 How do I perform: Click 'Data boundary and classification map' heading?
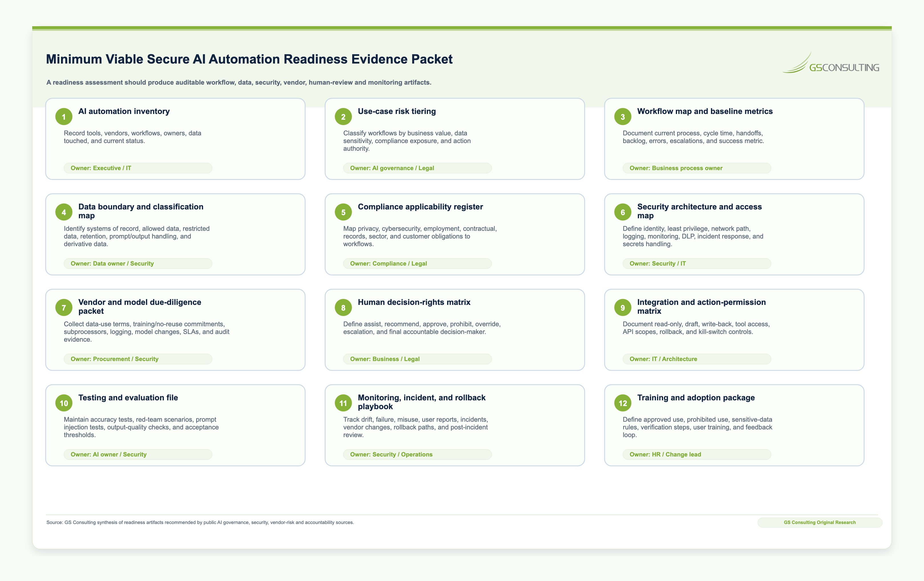[x=141, y=211]
